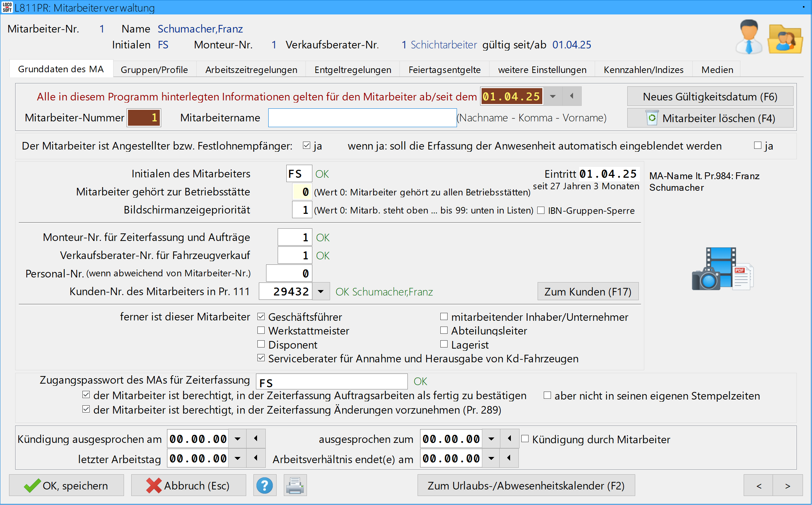Click the printer icon
This screenshot has width=812, height=505.
(x=295, y=485)
